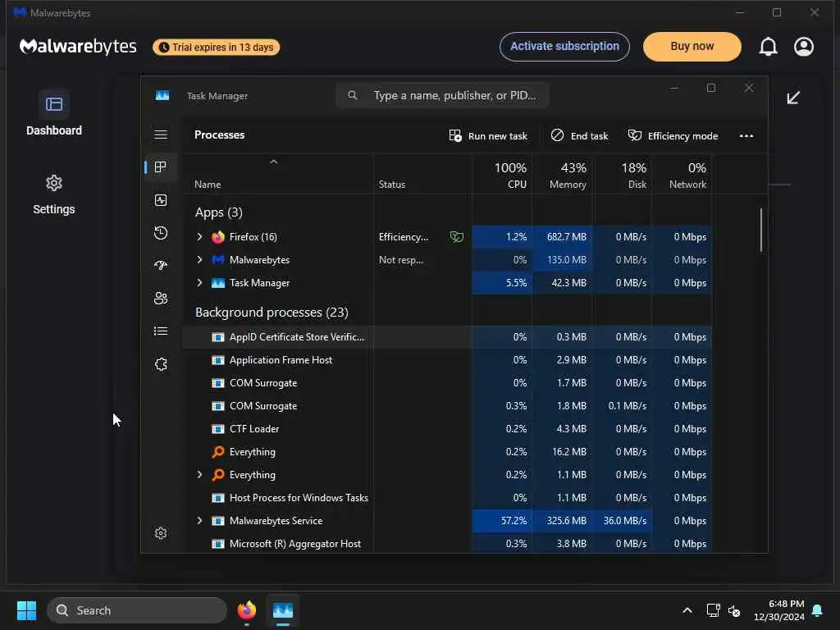840x630 pixels.
Task: Select the Everything process using 16.2 MB
Action: pos(447,452)
